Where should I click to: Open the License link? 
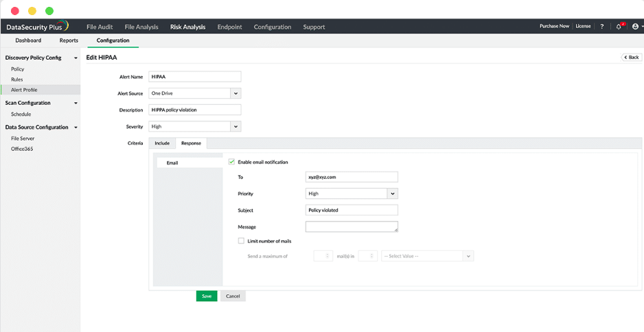[x=583, y=26]
